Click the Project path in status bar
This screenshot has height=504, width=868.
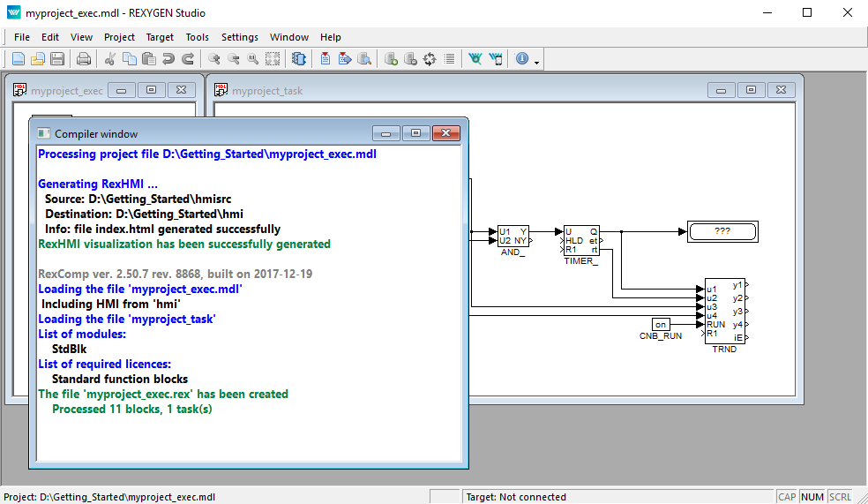[x=109, y=497]
